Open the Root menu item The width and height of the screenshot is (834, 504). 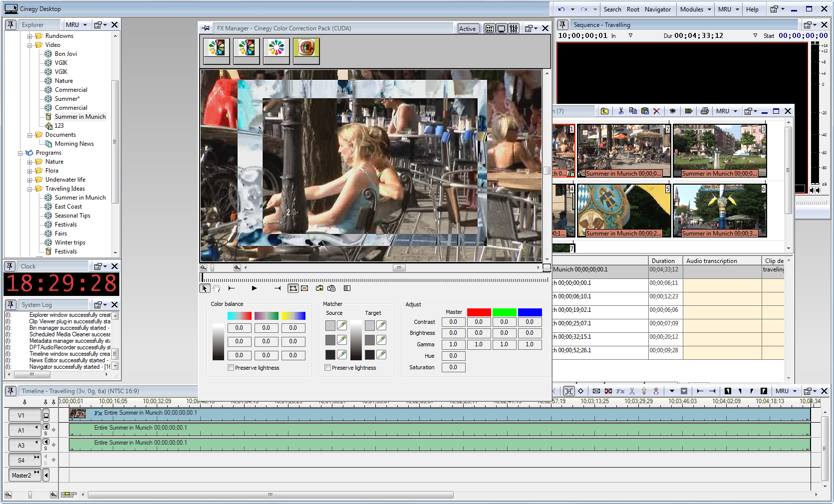[633, 9]
